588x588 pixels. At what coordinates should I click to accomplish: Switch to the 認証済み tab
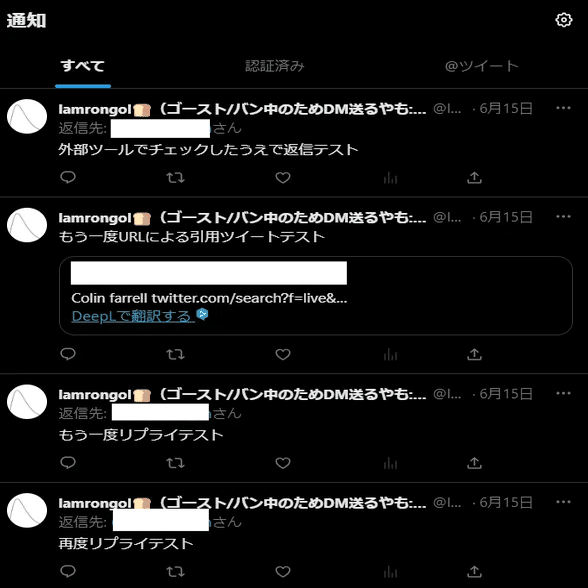pyautogui.click(x=275, y=66)
